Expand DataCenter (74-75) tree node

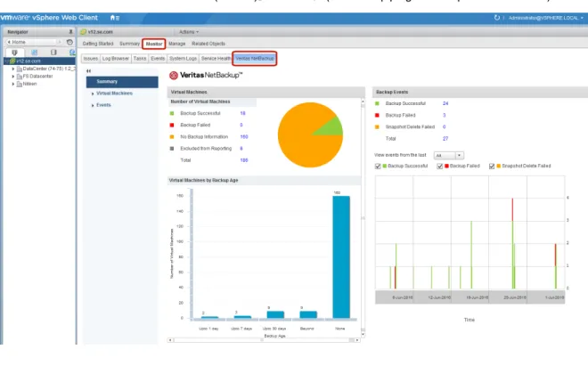(13, 69)
